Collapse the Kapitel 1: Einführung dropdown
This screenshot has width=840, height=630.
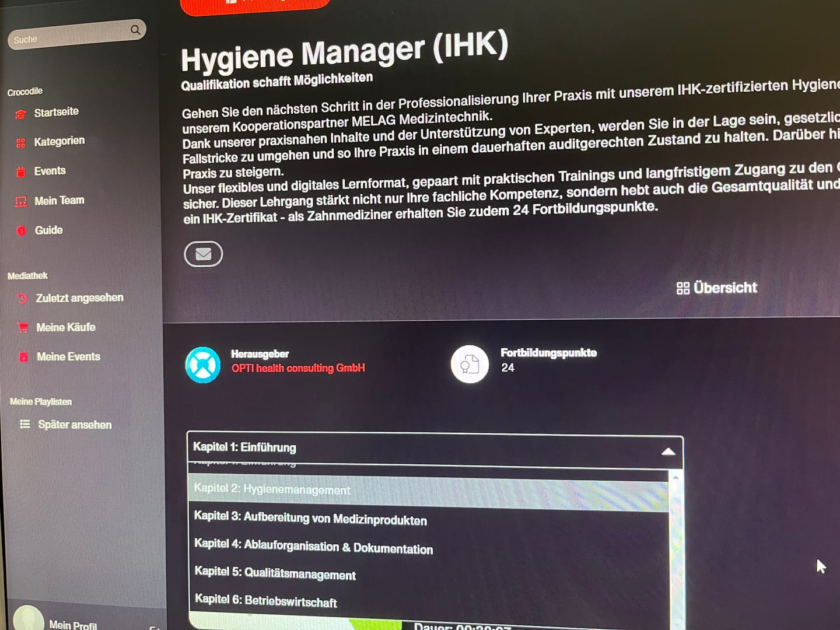435,449
